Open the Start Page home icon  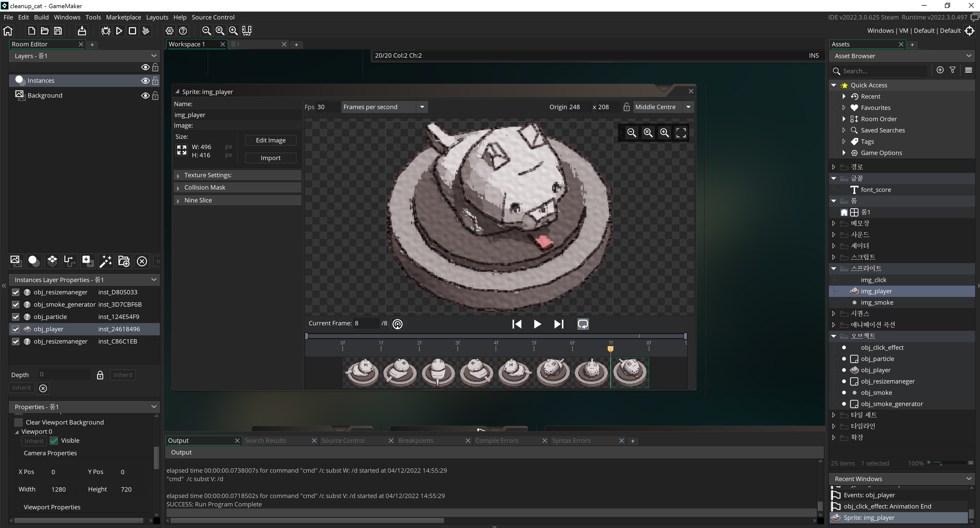pyautogui.click(x=8, y=31)
